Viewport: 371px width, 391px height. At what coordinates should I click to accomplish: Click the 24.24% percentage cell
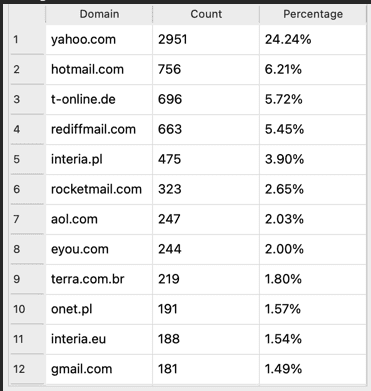click(313, 40)
